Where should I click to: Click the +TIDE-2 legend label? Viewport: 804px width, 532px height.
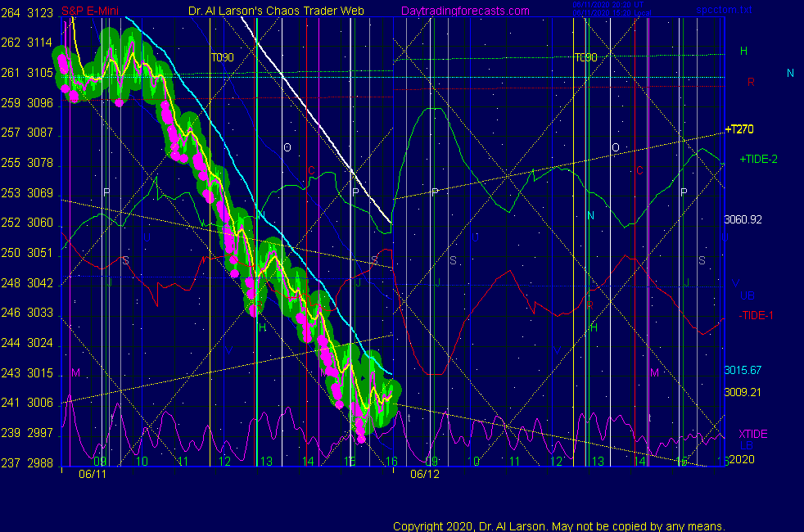(758, 159)
